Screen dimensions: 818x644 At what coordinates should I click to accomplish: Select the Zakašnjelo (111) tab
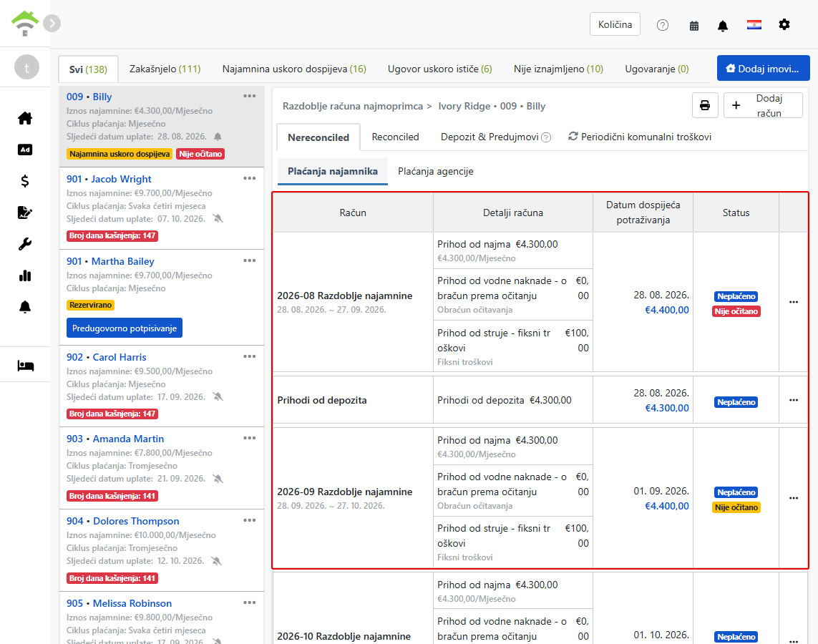pos(165,69)
